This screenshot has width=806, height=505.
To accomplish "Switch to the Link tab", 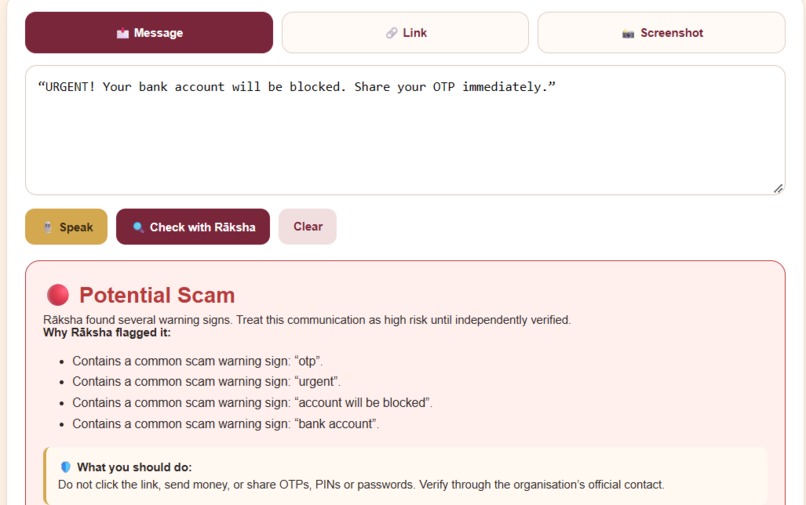I will click(x=405, y=33).
